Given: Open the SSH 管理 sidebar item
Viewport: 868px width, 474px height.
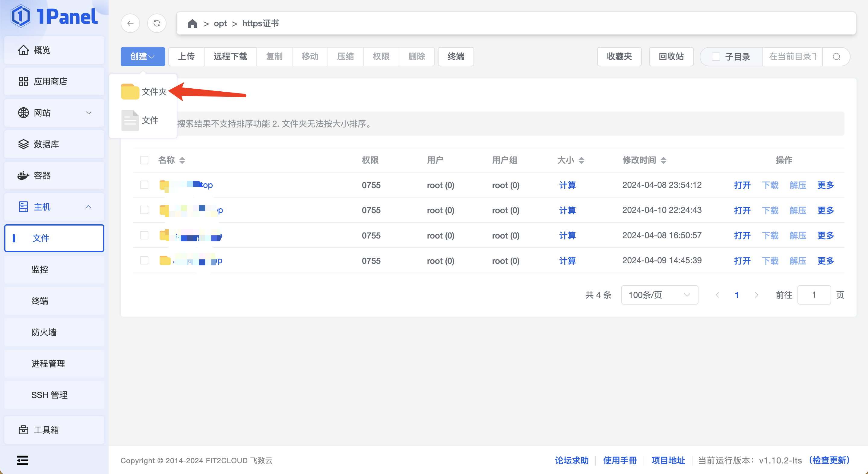Looking at the screenshot, I should coord(54,395).
